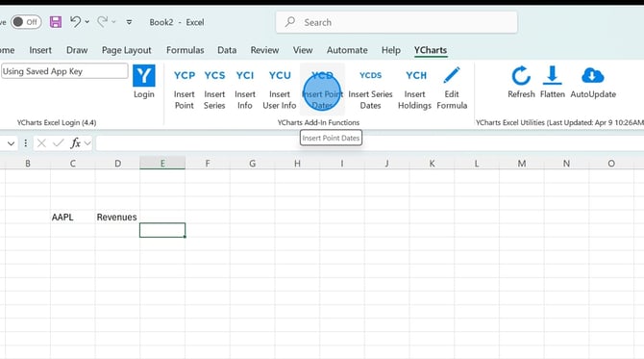644x359 pixels.
Task: Select column E header
Action: click(162, 164)
